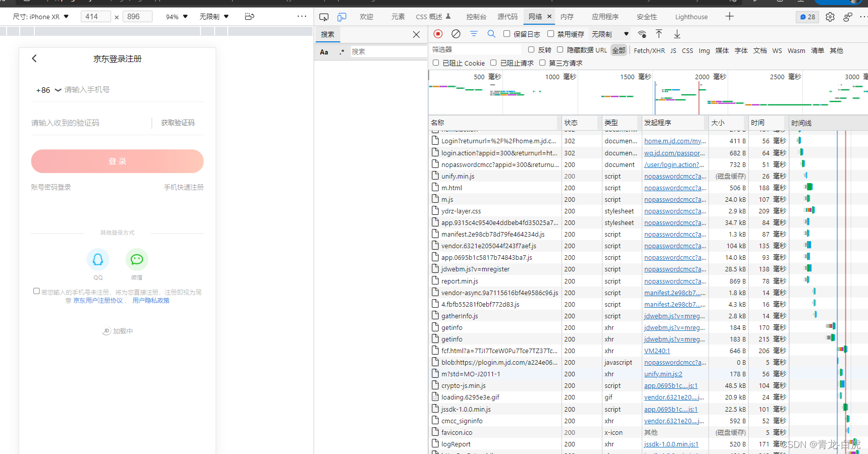Click 获取验证码 get code button

pos(178,123)
